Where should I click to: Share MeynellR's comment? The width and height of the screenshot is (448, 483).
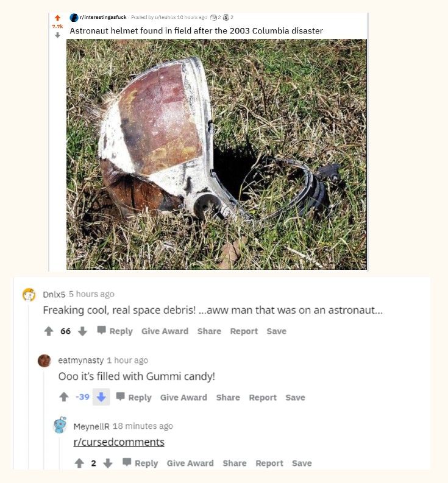(234, 464)
